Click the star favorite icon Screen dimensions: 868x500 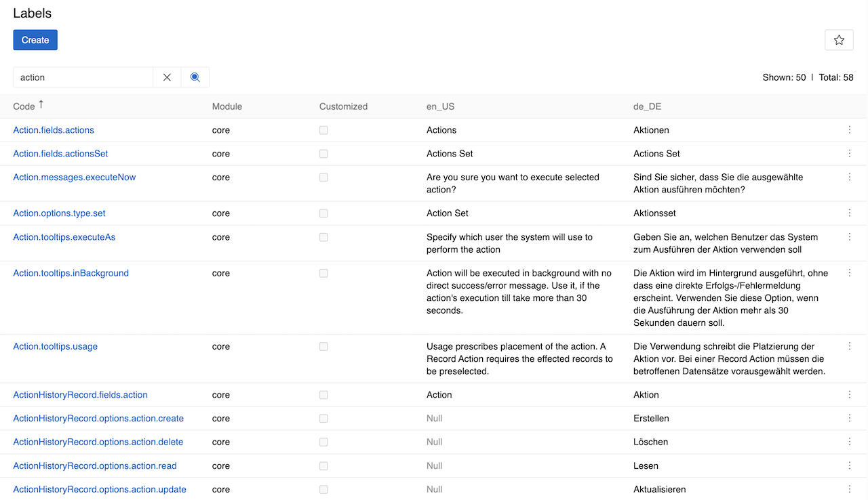[x=839, y=40]
